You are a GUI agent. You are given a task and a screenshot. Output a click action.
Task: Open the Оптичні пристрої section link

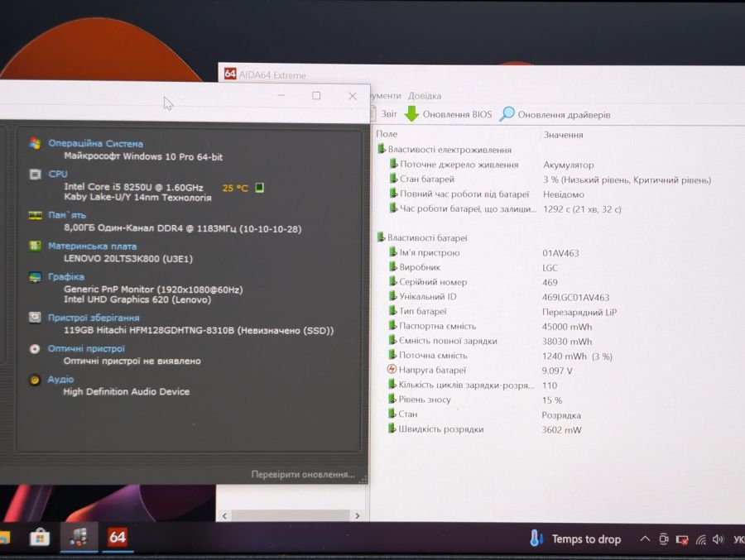click(x=86, y=348)
